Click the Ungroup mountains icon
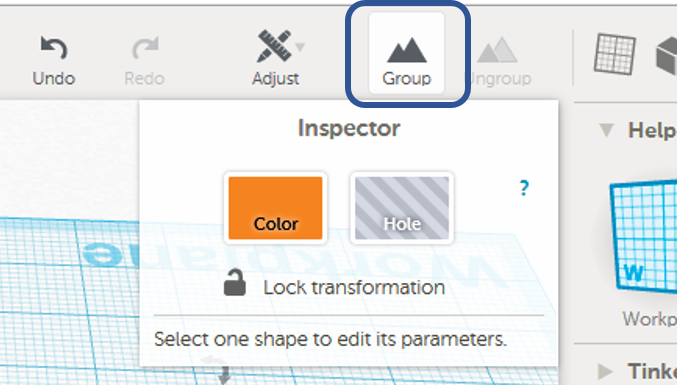Image resolution: width=677 pixels, height=385 pixels. tap(497, 50)
